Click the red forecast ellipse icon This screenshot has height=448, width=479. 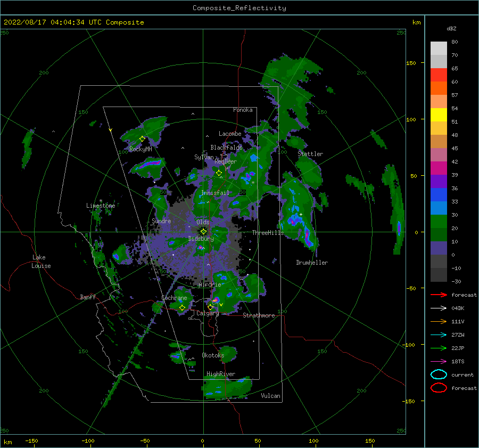439,388
